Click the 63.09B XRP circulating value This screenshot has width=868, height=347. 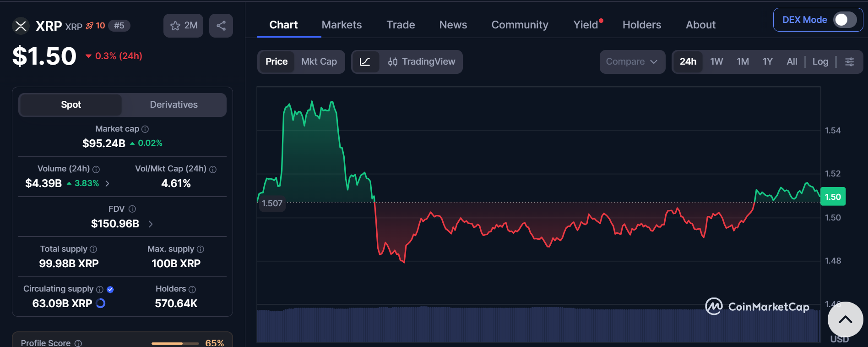point(62,303)
